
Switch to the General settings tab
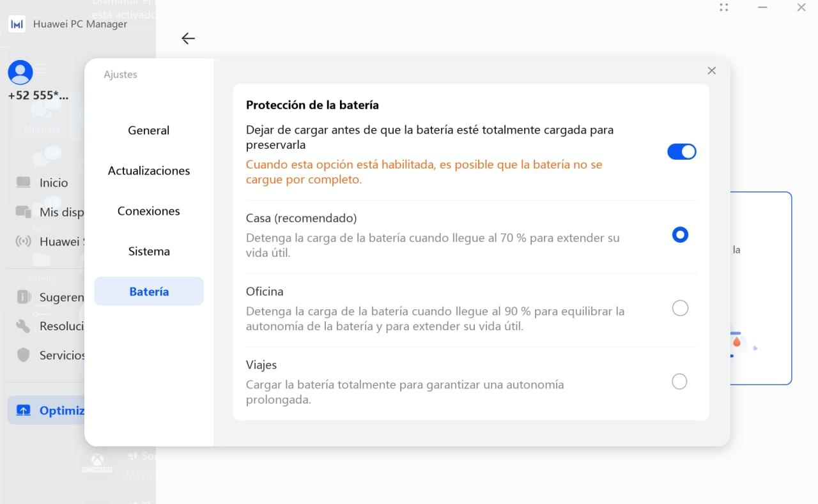click(148, 130)
